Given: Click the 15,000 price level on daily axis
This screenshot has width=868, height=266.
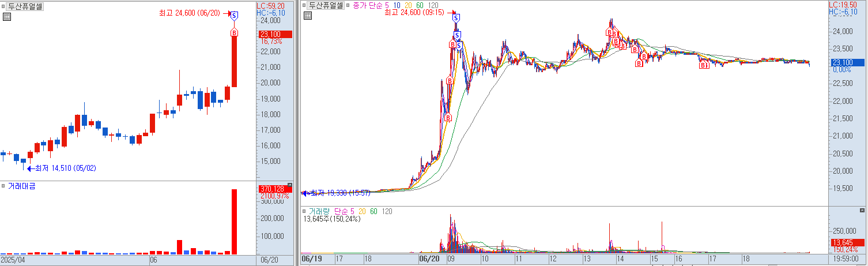Looking at the screenshot, I should click(x=271, y=161).
